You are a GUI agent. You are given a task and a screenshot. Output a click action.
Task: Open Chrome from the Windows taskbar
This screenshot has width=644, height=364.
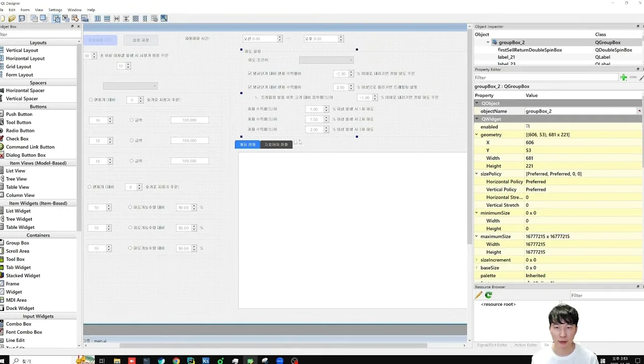tap(176, 360)
